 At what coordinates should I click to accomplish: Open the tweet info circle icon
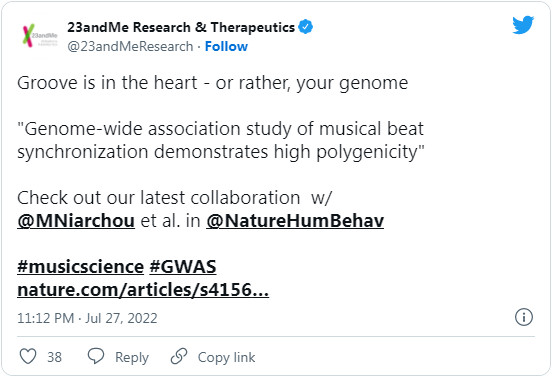(524, 317)
